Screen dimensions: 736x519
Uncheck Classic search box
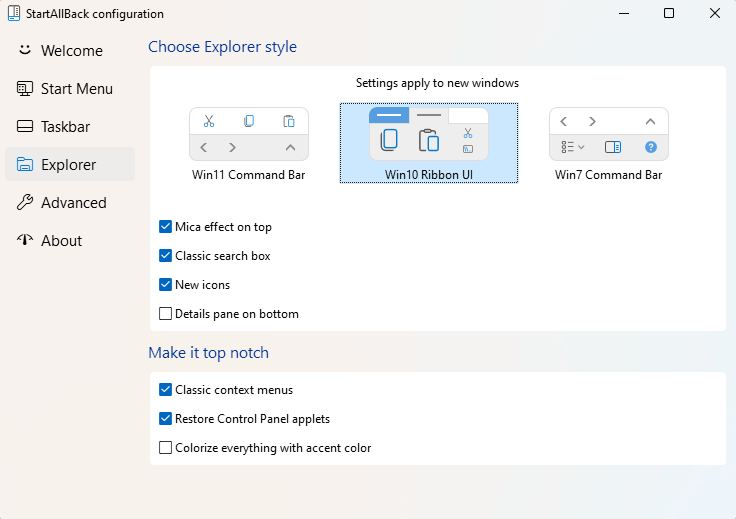click(x=166, y=256)
